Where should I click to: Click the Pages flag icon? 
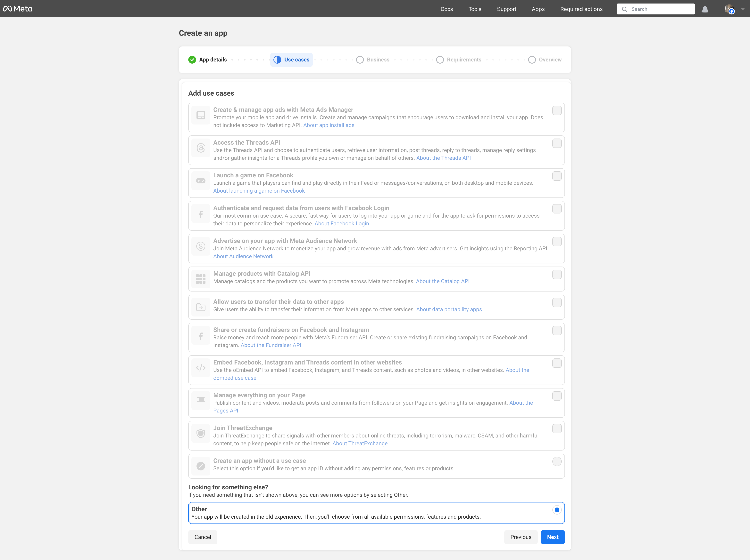201,400
